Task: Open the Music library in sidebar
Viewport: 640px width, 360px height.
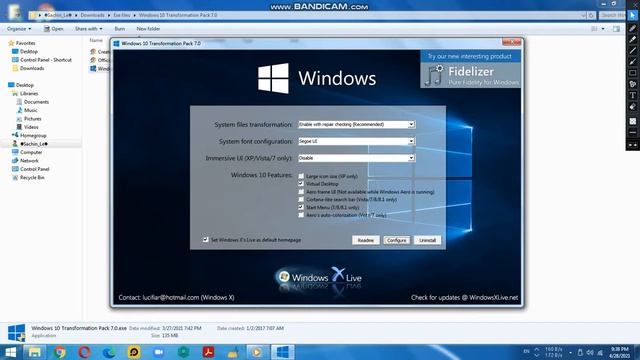Action: pyautogui.click(x=31, y=110)
